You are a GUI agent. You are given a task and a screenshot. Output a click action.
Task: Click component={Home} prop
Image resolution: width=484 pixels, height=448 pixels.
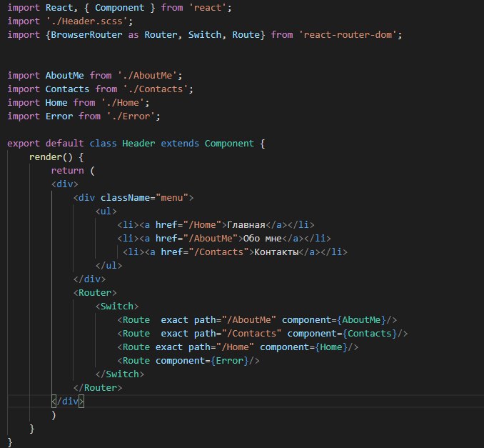pyautogui.click(x=303, y=347)
